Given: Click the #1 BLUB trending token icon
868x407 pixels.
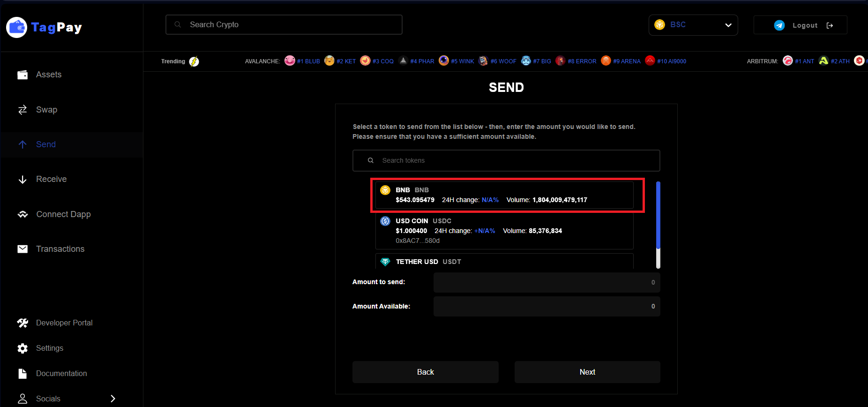Looking at the screenshot, I should pos(290,61).
